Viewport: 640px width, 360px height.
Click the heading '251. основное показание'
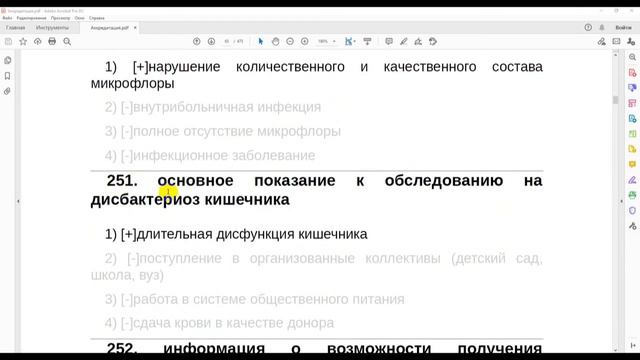pyautogui.click(x=221, y=180)
